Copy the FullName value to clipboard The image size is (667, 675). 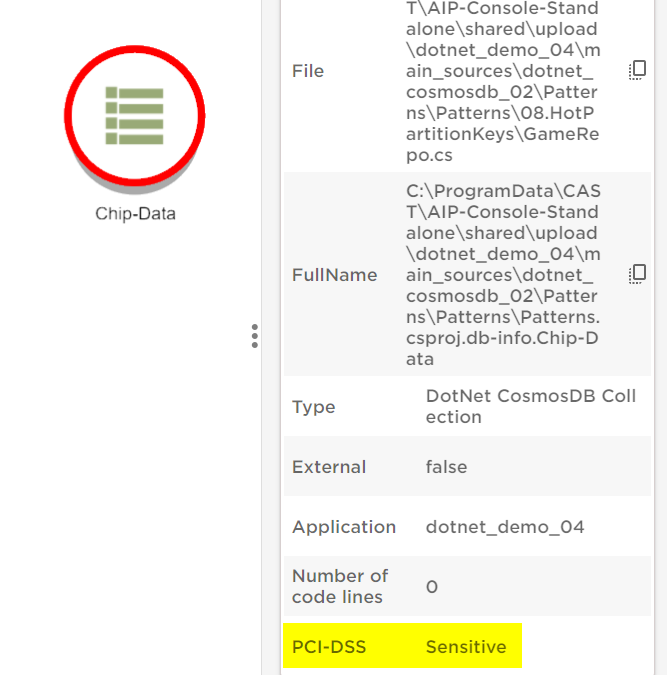coord(636,274)
